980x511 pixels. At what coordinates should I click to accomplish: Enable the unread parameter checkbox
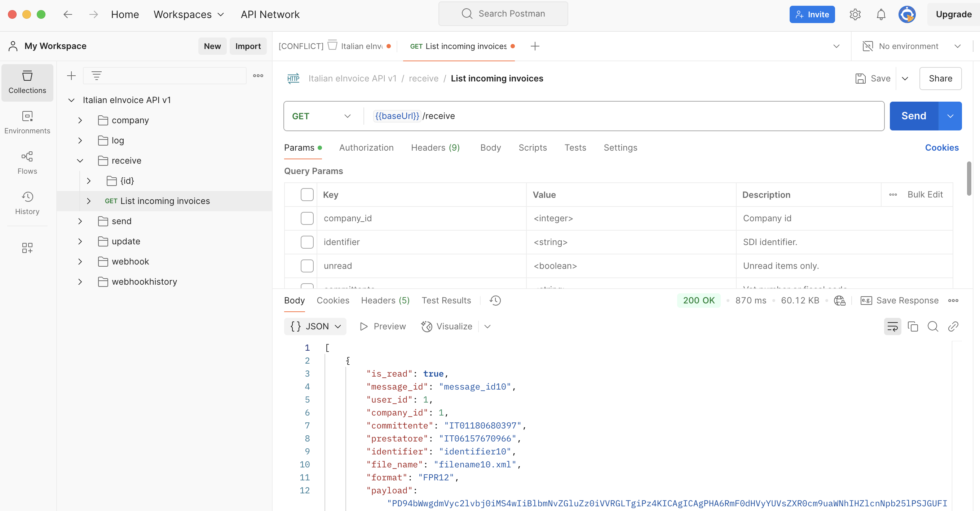point(306,266)
